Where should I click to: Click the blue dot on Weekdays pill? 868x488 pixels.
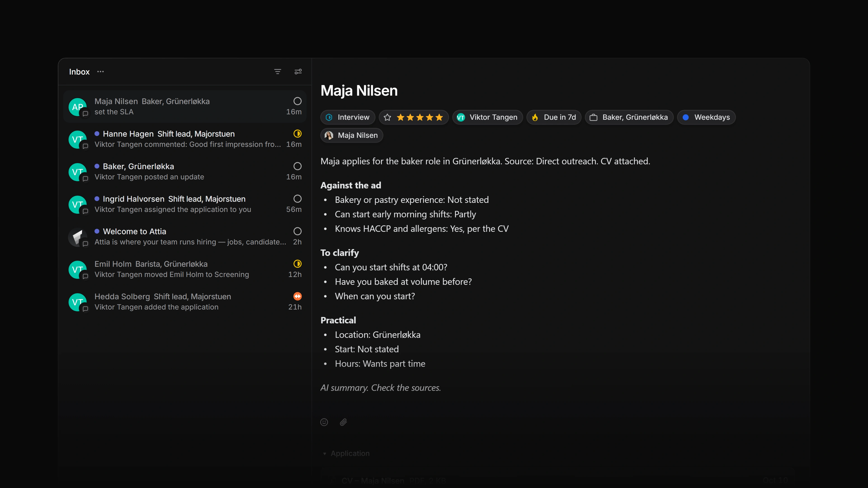click(x=685, y=117)
